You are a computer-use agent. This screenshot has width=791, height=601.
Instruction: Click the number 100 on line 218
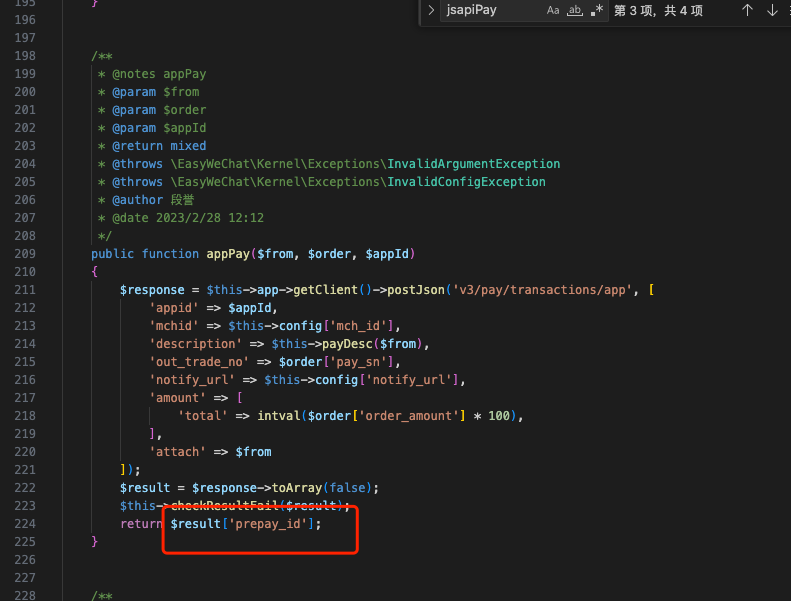pyautogui.click(x=499, y=416)
